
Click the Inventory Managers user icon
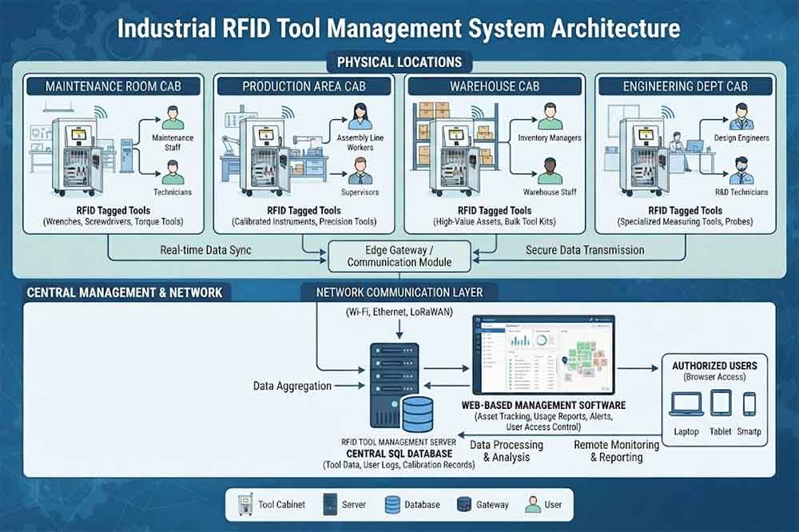tap(551, 117)
